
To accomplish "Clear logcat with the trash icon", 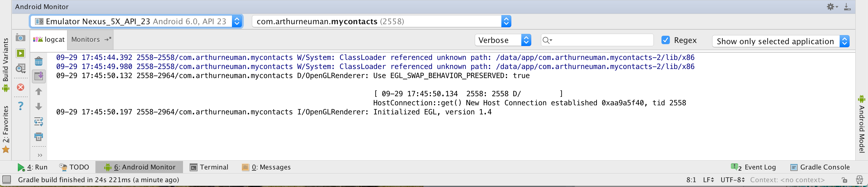I will (x=39, y=61).
